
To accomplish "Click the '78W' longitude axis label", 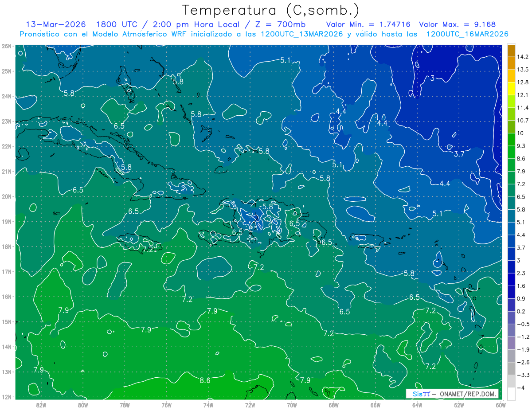I will coord(125,405).
